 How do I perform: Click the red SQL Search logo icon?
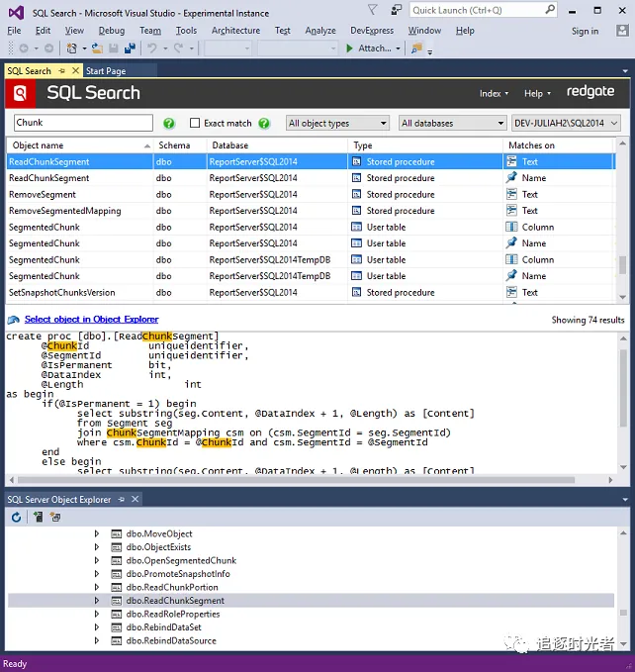(22, 93)
